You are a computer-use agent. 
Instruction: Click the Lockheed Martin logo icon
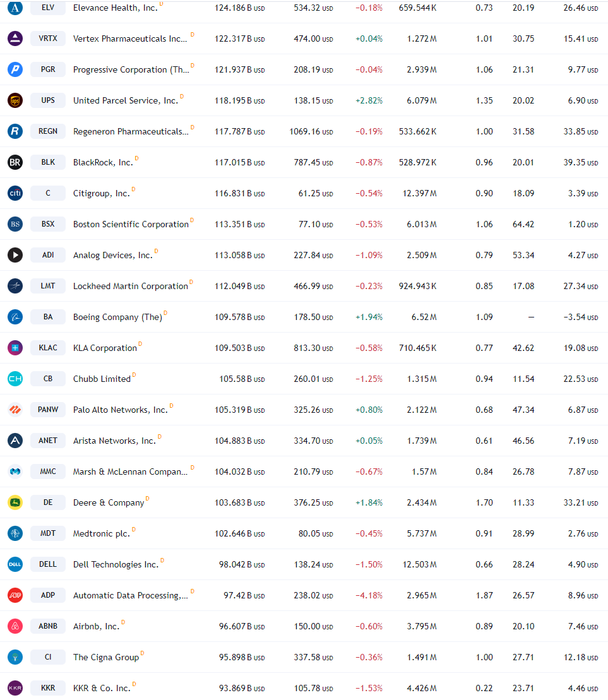tap(15, 286)
